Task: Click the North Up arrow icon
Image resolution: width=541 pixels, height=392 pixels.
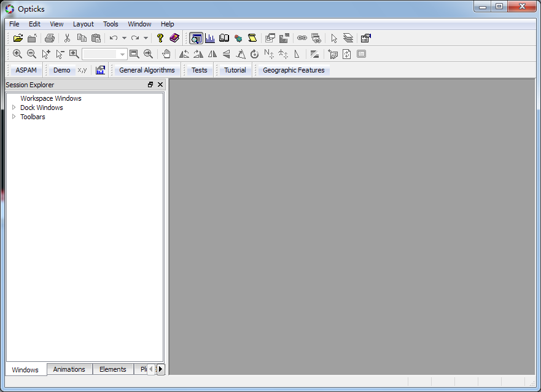Action: pyautogui.click(x=269, y=54)
